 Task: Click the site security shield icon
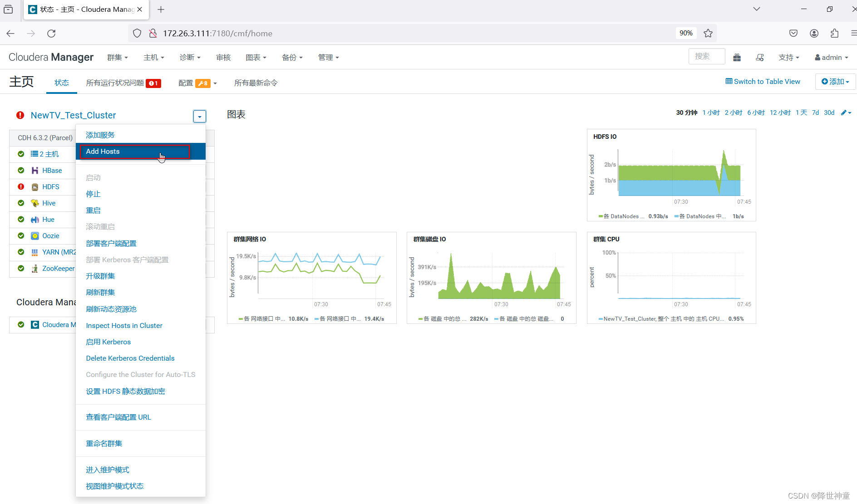[137, 33]
